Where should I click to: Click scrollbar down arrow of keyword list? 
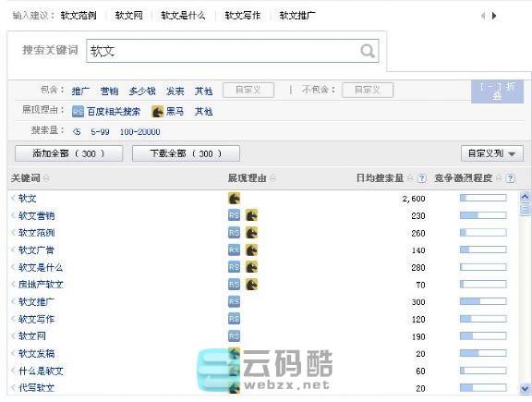coord(525,388)
